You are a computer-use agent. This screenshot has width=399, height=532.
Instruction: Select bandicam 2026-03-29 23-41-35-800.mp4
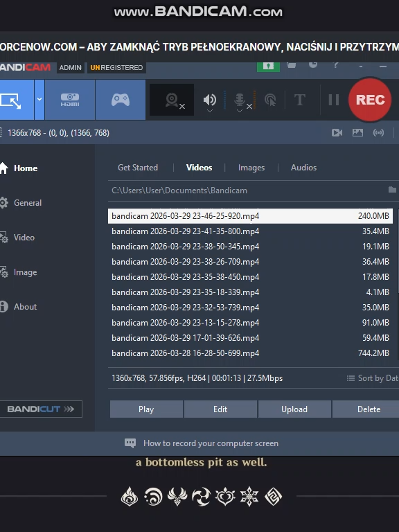point(250,231)
